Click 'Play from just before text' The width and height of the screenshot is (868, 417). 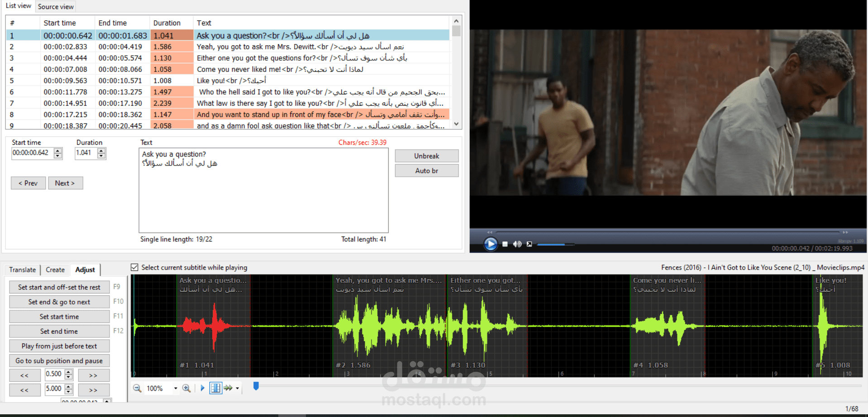[59, 346]
